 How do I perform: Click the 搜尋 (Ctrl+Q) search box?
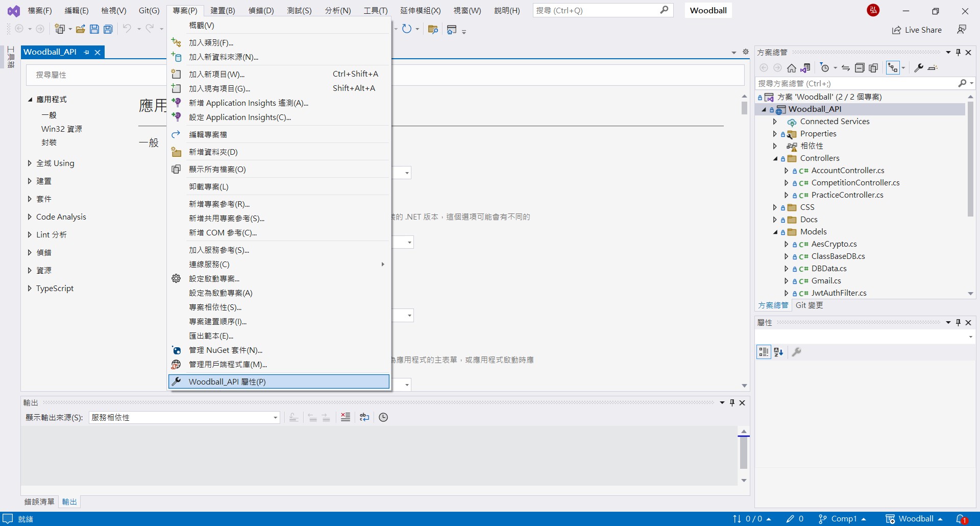(x=603, y=10)
